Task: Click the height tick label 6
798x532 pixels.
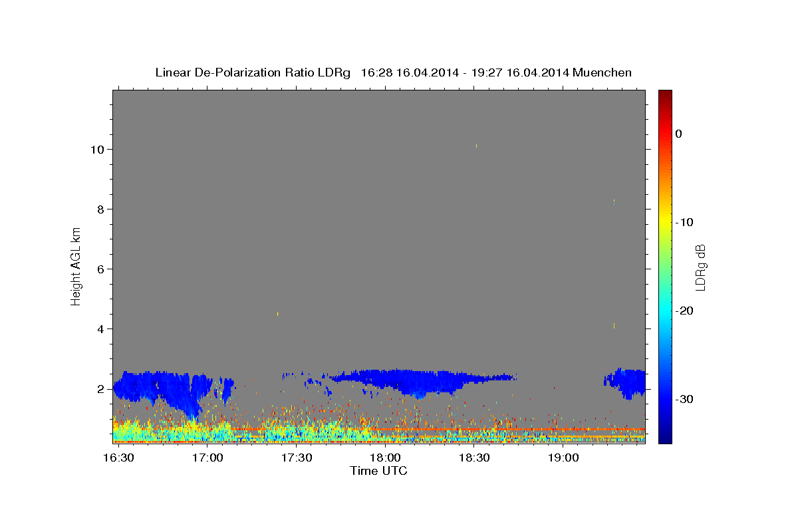Action: pyautogui.click(x=100, y=269)
